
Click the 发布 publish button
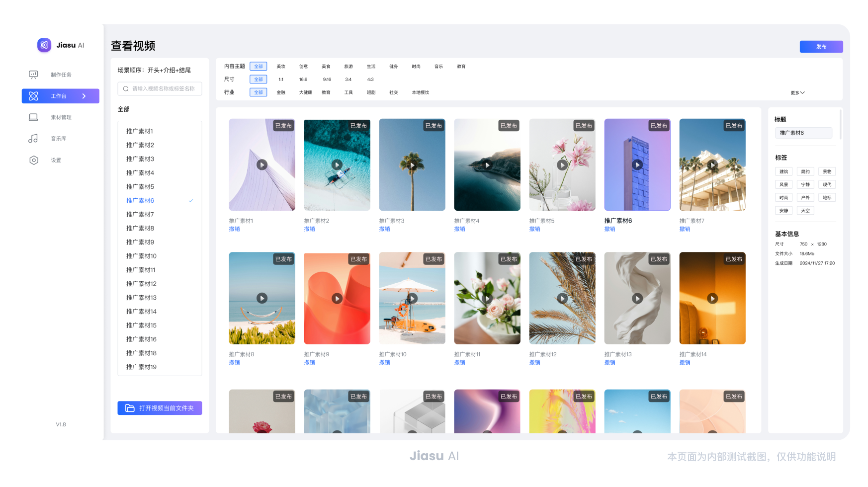821,47
